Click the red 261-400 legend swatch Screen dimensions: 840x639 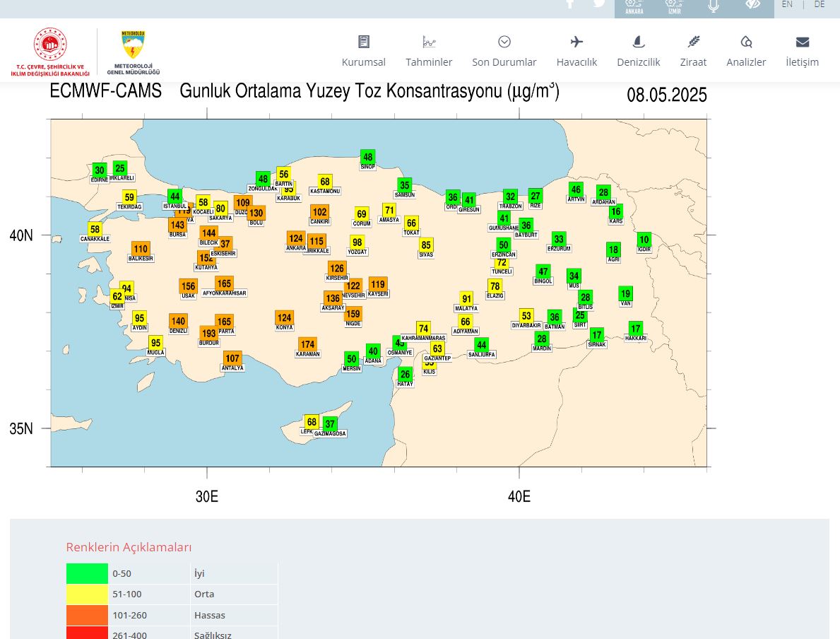pos(87,633)
